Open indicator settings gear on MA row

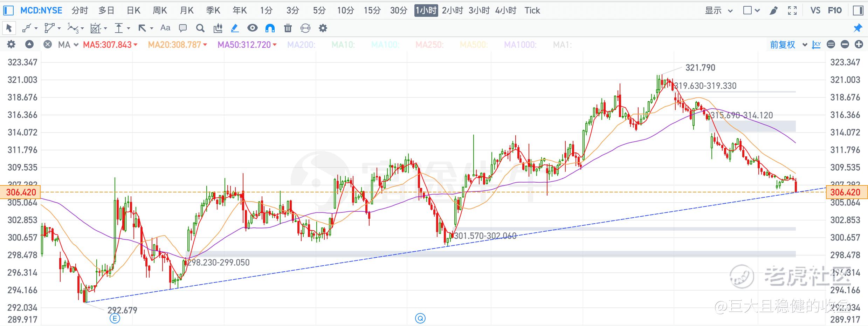[11, 45]
